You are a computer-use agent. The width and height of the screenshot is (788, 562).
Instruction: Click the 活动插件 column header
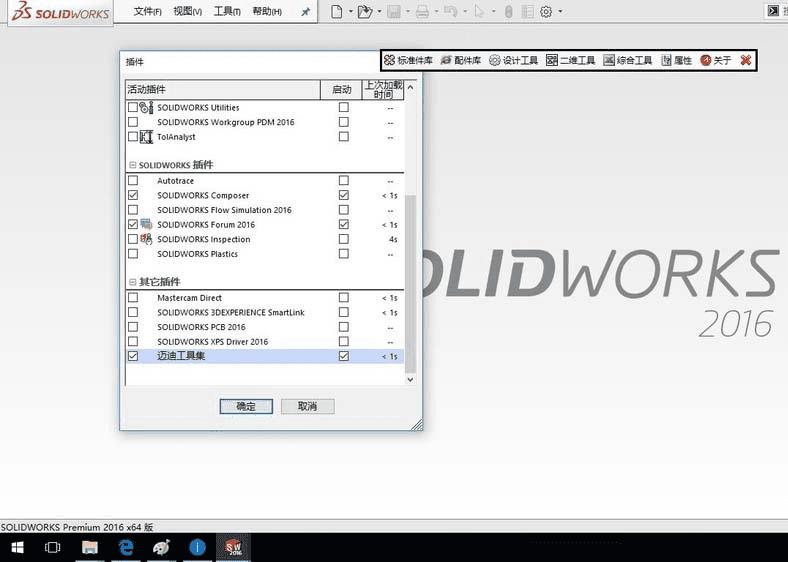(223, 89)
